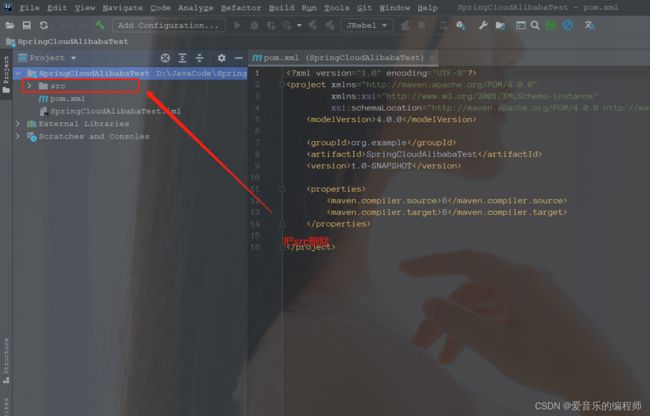The image size is (650, 416).
Task: Click the Debug with JRebel icon
Action: (330, 25)
